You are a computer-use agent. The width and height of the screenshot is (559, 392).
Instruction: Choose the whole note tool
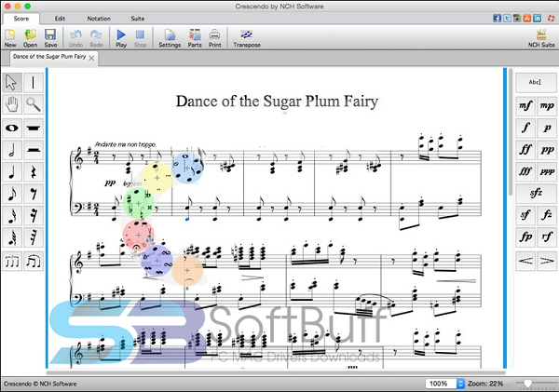pyautogui.click(x=12, y=128)
